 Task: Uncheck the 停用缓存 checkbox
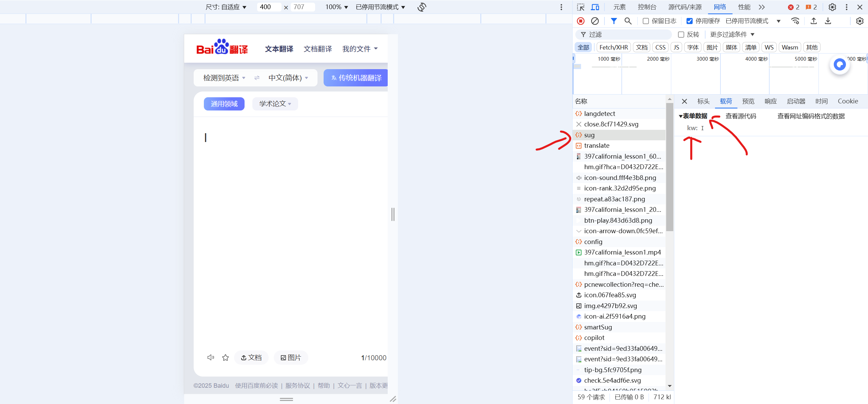coord(689,21)
